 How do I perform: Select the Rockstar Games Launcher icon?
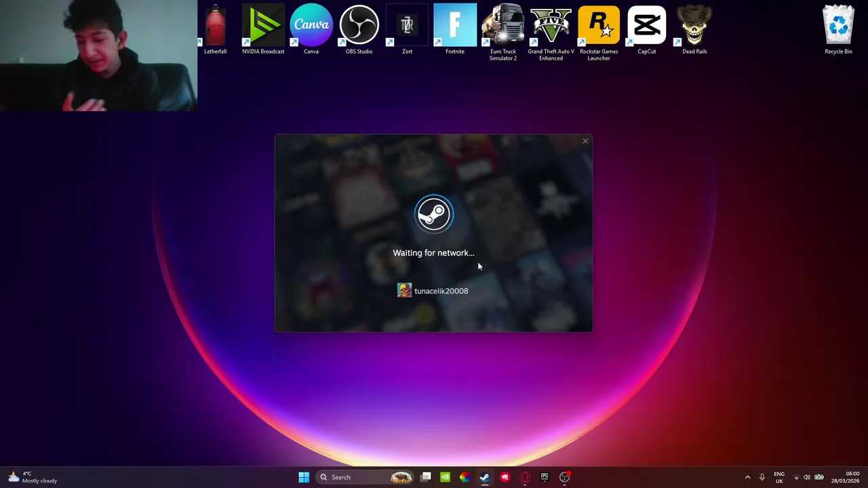click(x=599, y=33)
